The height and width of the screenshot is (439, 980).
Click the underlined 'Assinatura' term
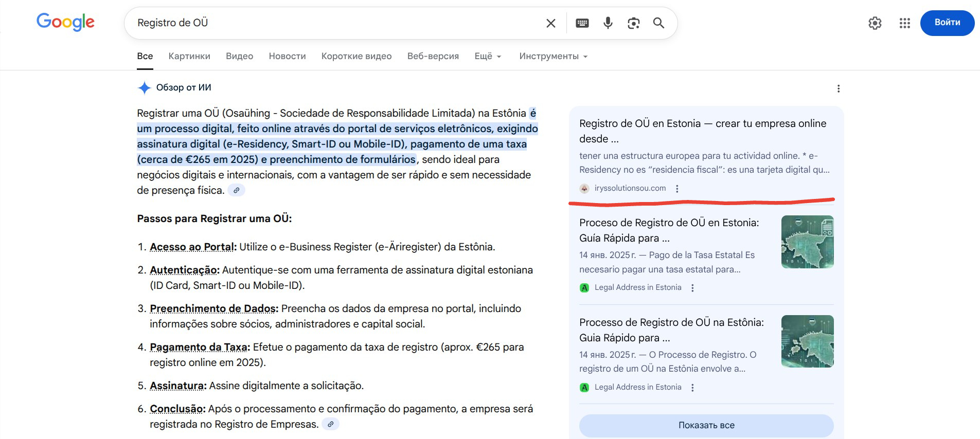pyautogui.click(x=177, y=386)
